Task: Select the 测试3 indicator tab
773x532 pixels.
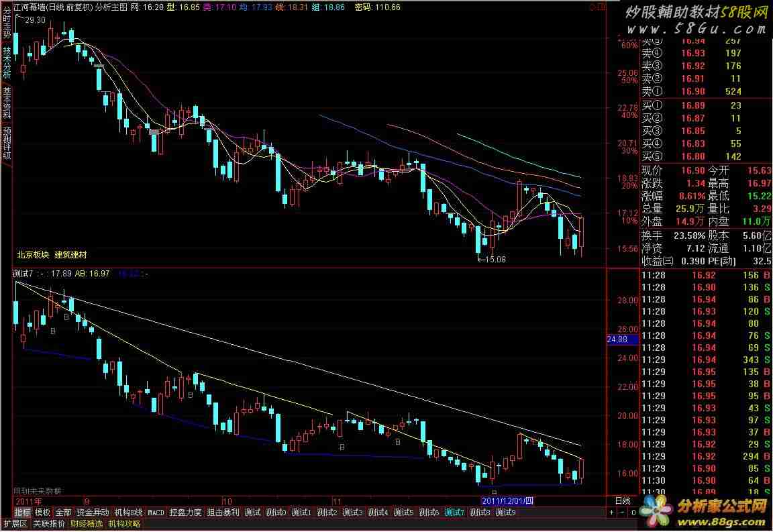Action: click(352, 513)
